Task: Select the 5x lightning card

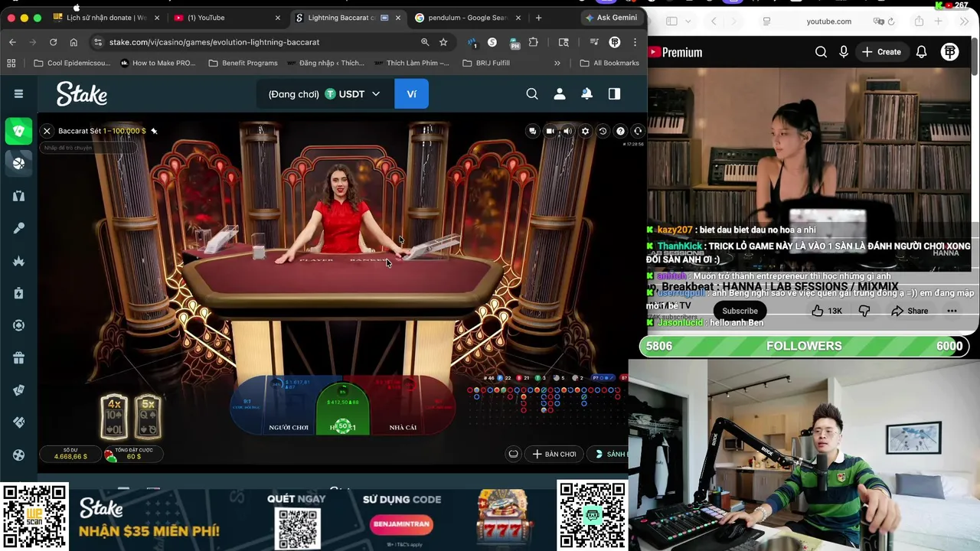Action: pos(148,416)
